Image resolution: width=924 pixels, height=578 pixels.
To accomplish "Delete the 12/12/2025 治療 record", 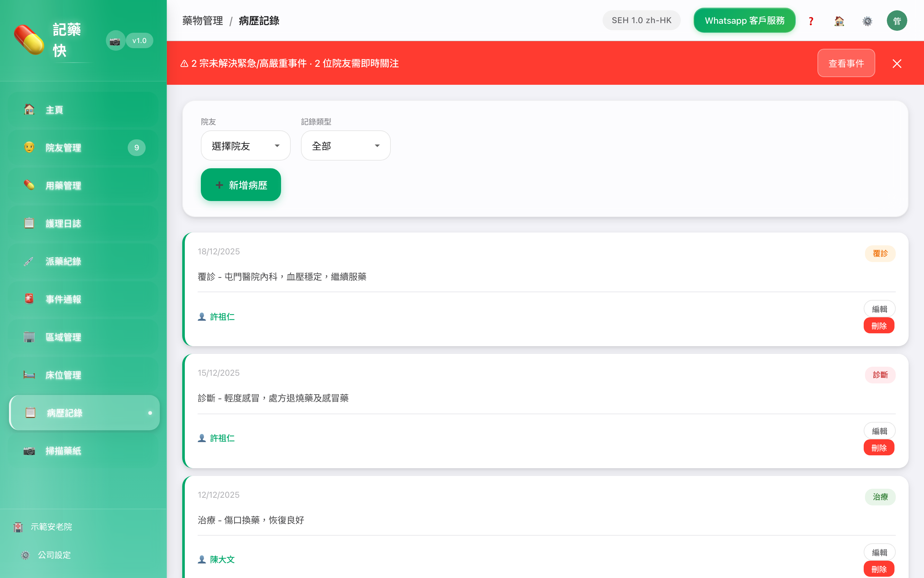I will pyautogui.click(x=879, y=569).
